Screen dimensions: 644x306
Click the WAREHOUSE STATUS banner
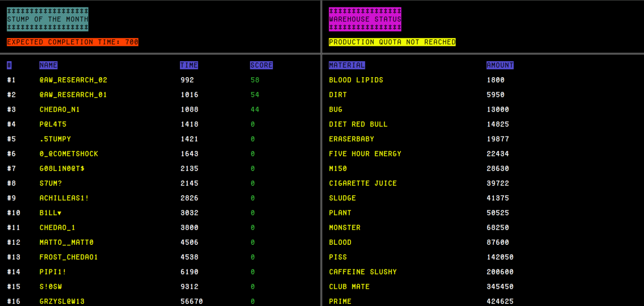point(365,19)
